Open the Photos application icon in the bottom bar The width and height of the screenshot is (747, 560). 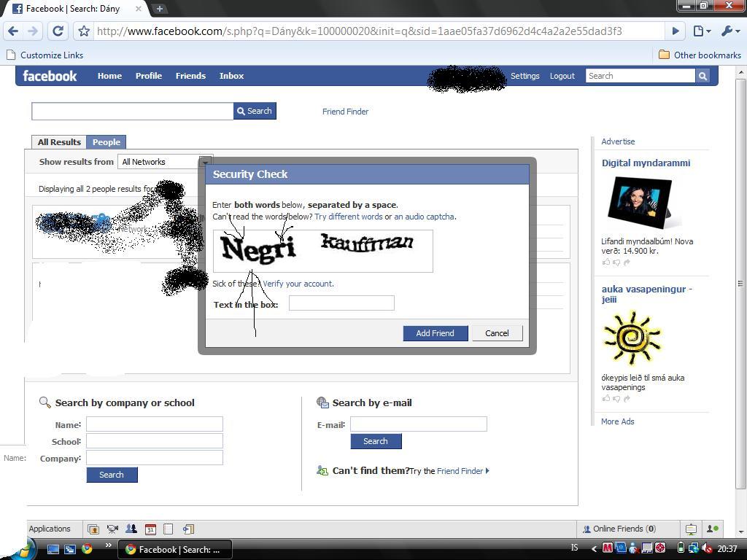(x=93, y=529)
